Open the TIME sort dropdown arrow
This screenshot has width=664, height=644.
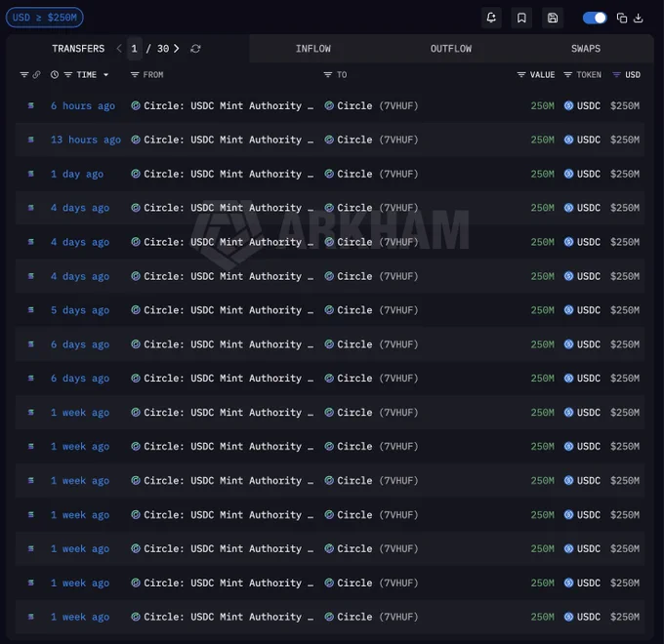[x=105, y=75]
